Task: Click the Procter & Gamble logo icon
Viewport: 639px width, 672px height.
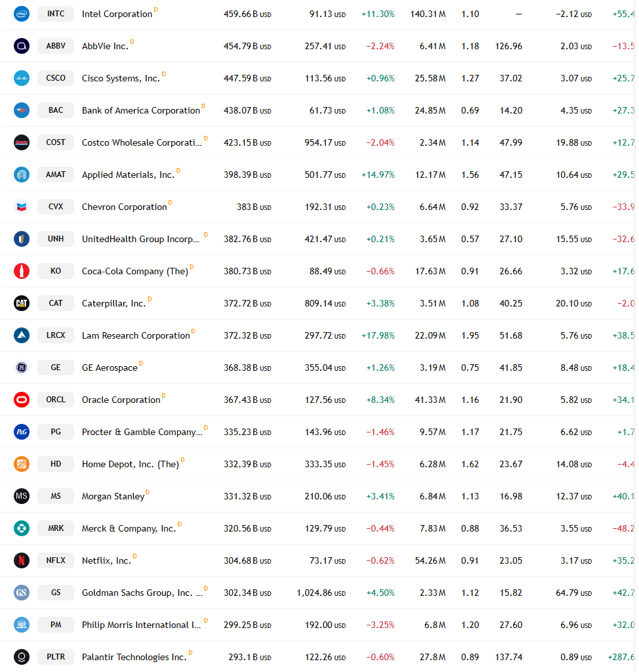Action: (x=22, y=432)
